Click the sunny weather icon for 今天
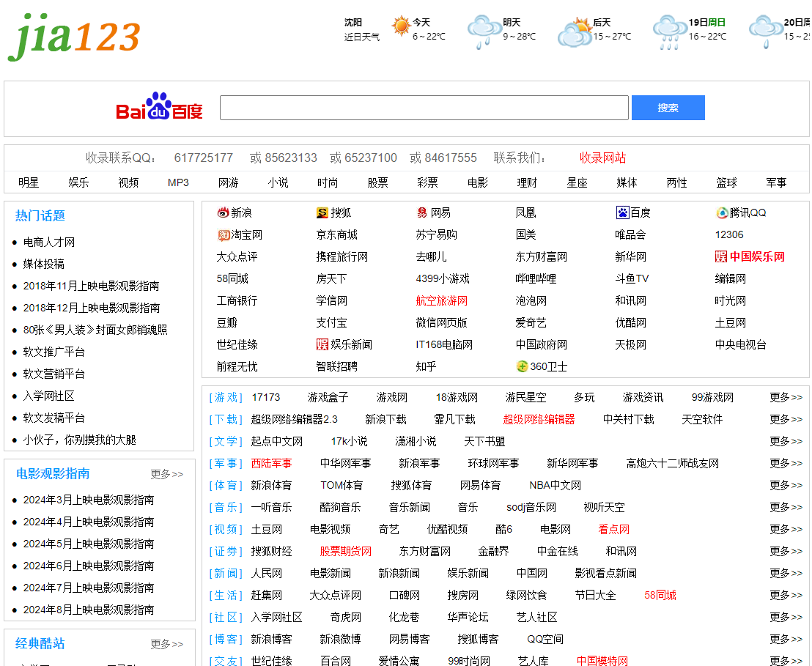 [401, 26]
